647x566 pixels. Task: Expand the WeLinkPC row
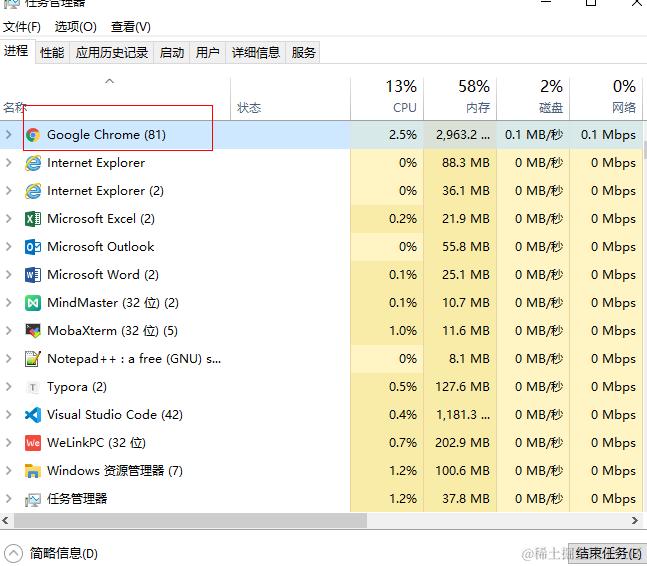click(9, 443)
